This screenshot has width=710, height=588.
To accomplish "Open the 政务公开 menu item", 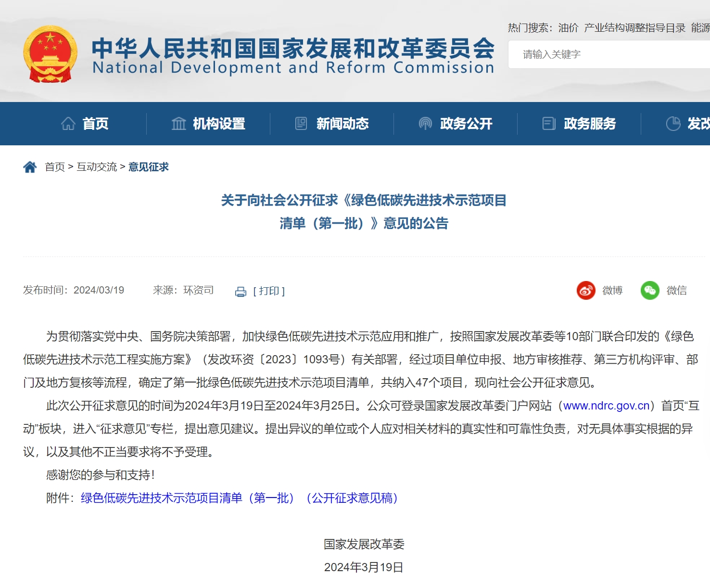I will click(x=466, y=124).
